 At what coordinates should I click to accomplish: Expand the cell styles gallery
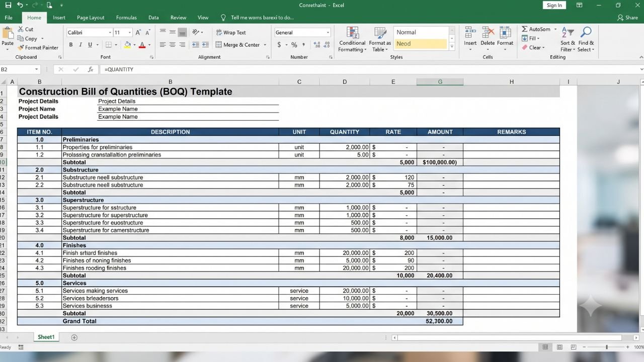(452, 47)
